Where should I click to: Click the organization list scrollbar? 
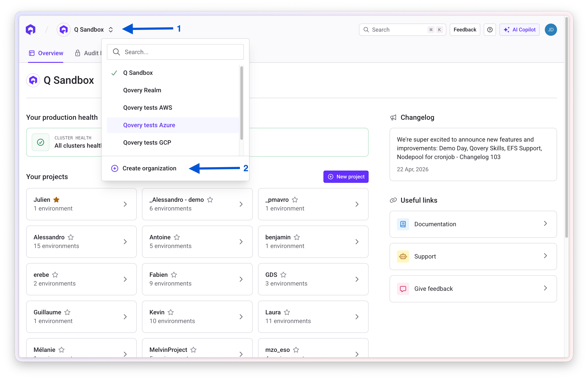pyautogui.click(x=241, y=103)
